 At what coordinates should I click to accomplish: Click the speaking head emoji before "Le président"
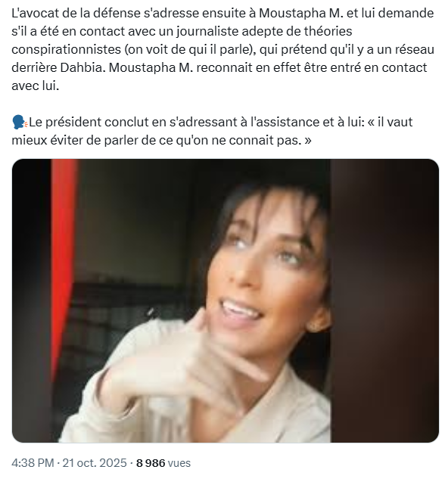click(20, 123)
